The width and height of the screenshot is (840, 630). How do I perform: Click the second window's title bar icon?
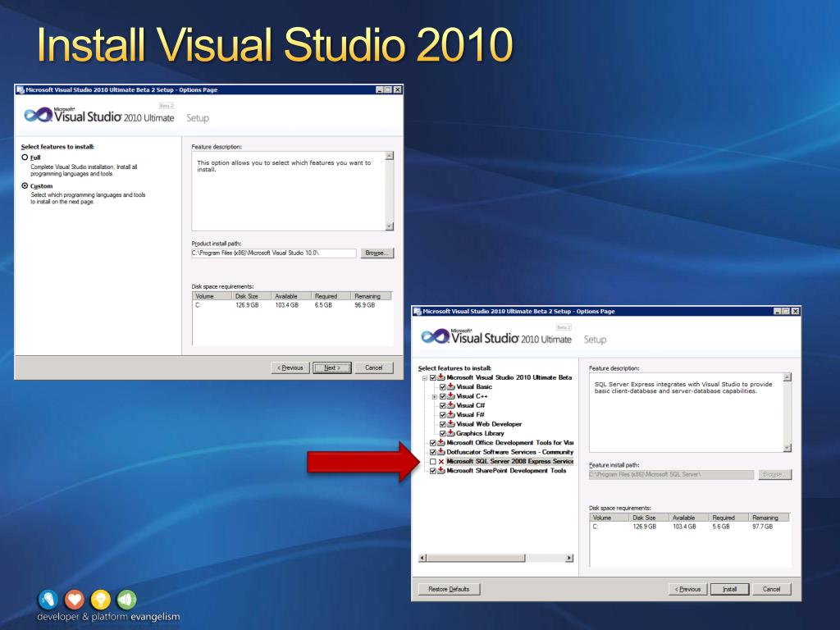pos(418,311)
